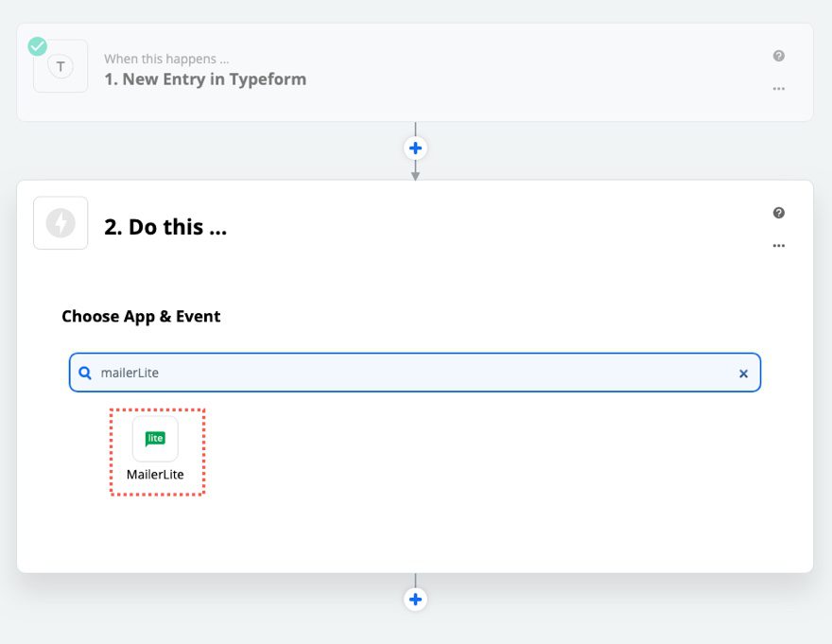832x644 pixels.
Task: Add a new step below the action
Action: 416,599
